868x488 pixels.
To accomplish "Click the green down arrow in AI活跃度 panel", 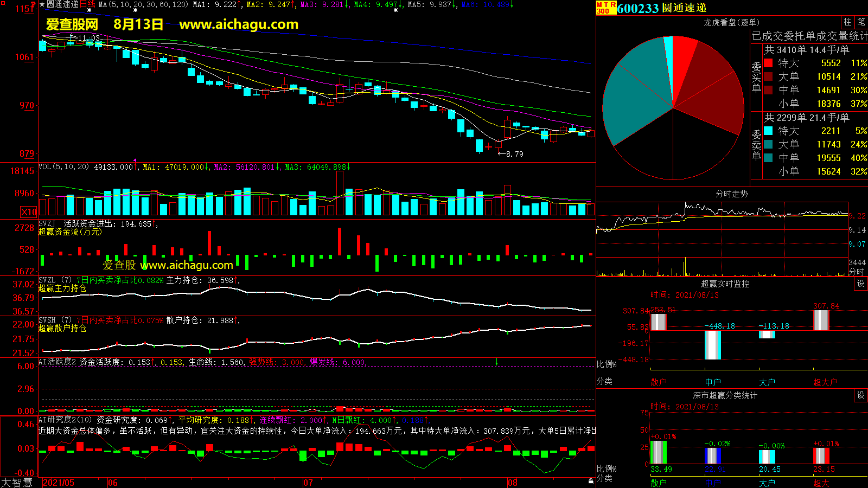I will coord(496,362).
